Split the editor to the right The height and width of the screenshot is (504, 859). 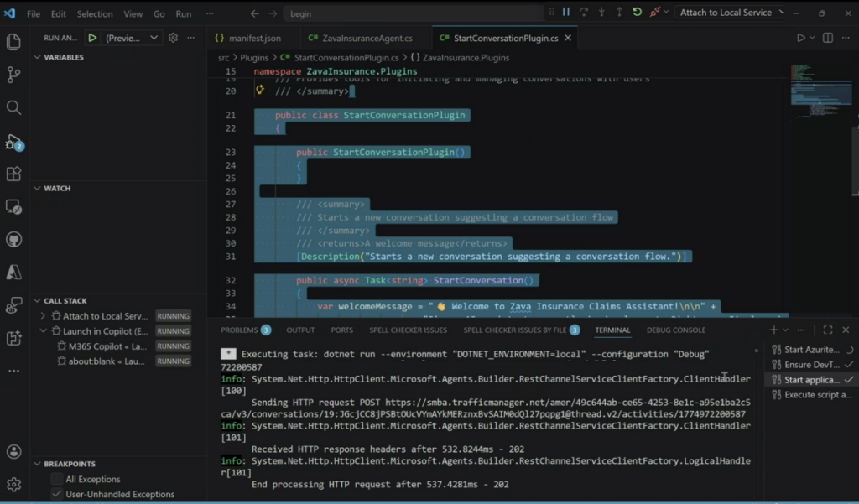click(x=828, y=38)
